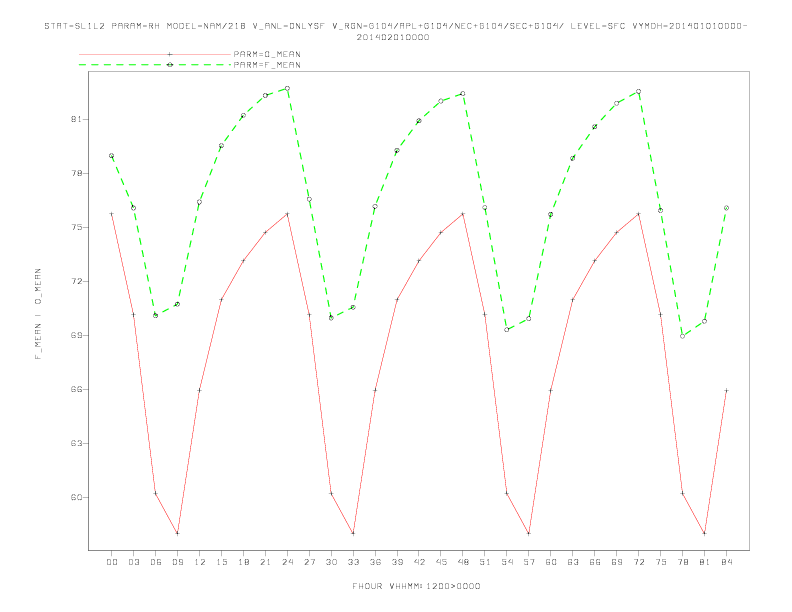This screenshot has width=792, height=612.
Task: Click x-axis tick label 24
Action: [x=287, y=562]
